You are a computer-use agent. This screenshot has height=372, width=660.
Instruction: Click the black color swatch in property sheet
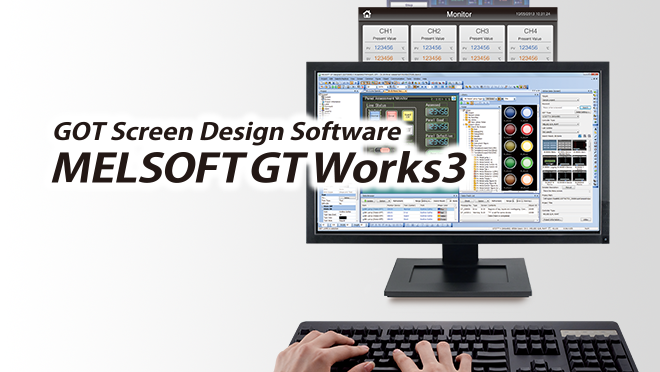(x=343, y=218)
